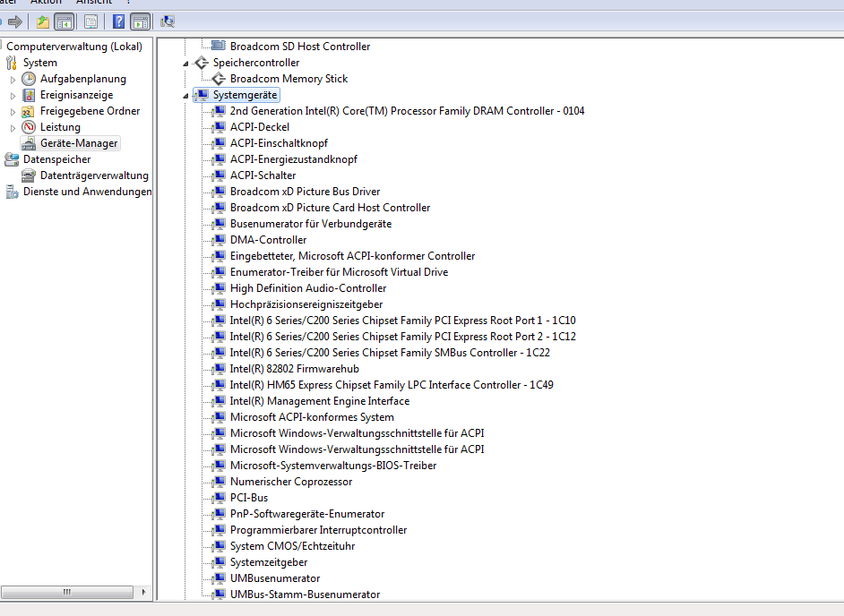Viewport: 844px width, 616px height.
Task: Scan for hardware changes icon
Action: pos(168,22)
